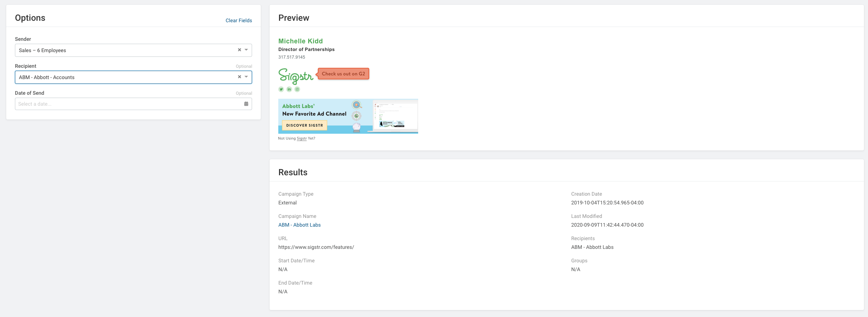Click the Creation Date value 2019-10-04T15:20:54.965-04:00
The width and height of the screenshot is (868, 317).
pos(607,203)
